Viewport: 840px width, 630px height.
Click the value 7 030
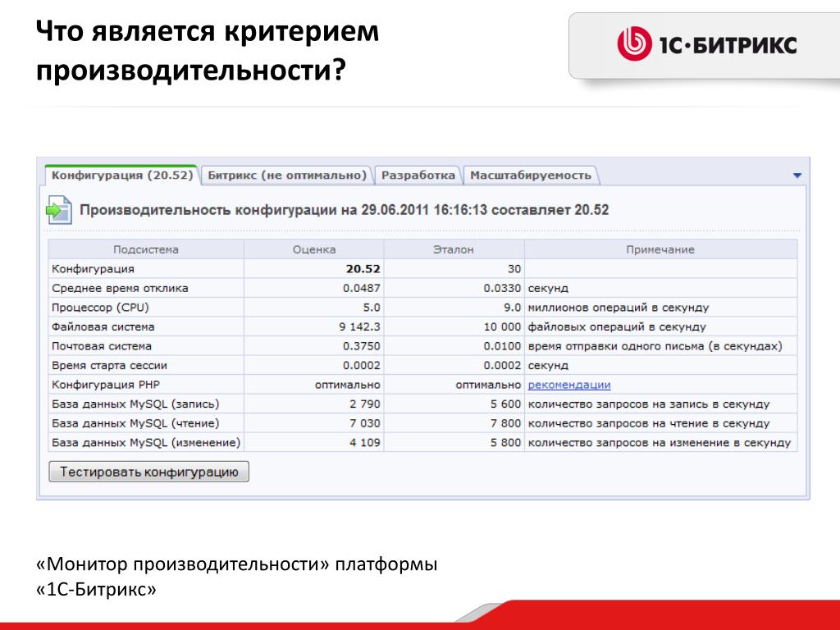[365, 423]
